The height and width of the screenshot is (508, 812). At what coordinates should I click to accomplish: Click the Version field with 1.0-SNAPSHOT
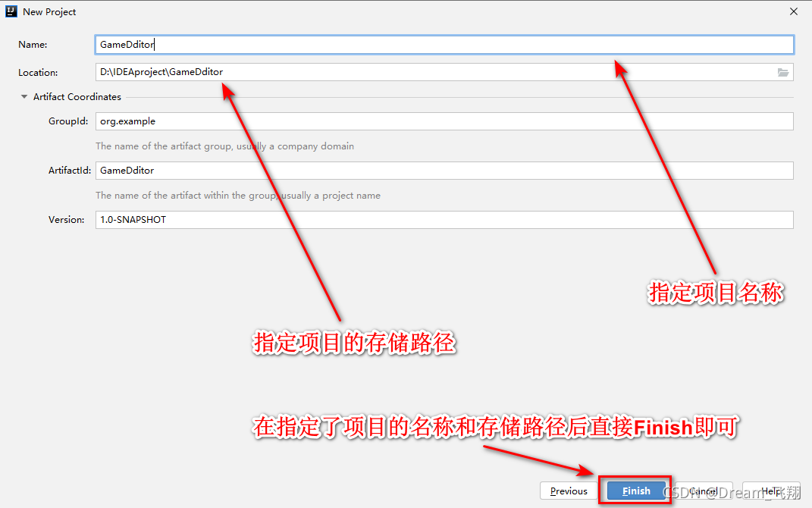click(x=444, y=220)
